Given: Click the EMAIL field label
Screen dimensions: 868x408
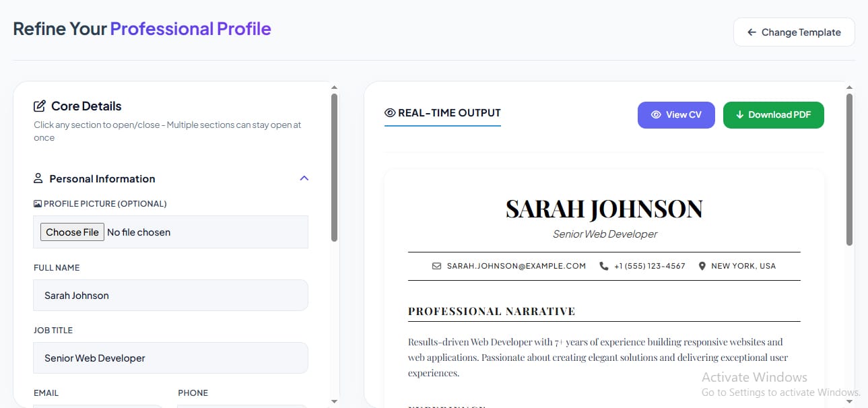Looking at the screenshot, I should pos(46,393).
